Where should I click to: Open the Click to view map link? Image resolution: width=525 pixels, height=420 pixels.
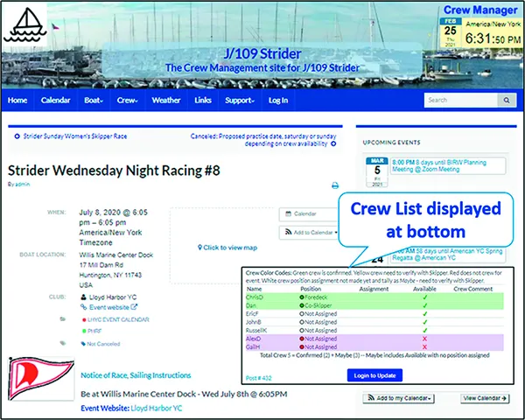(x=228, y=248)
